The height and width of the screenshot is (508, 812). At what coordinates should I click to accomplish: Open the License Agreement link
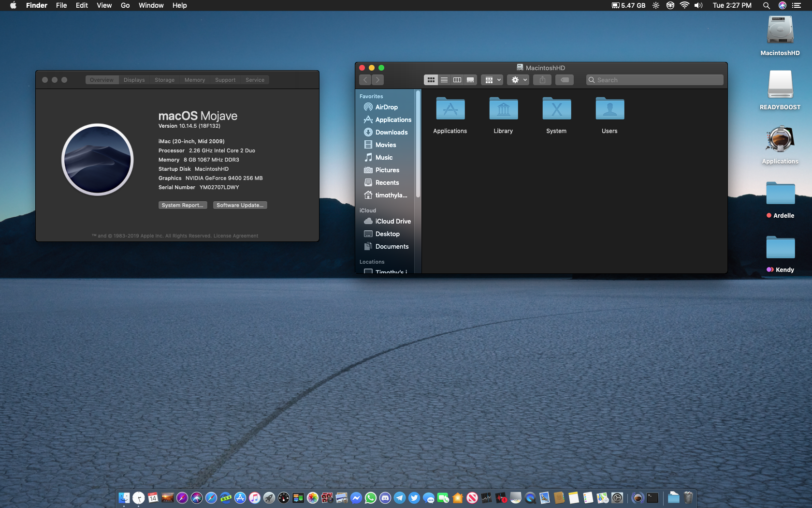[236, 236]
